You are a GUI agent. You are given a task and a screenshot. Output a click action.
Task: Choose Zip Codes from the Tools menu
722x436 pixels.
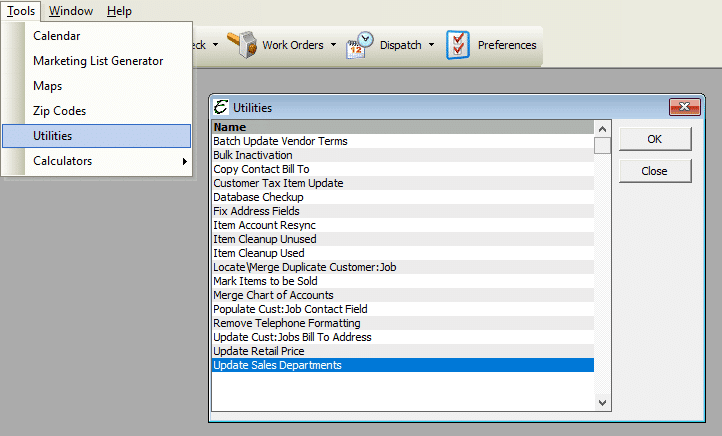tap(59, 111)
